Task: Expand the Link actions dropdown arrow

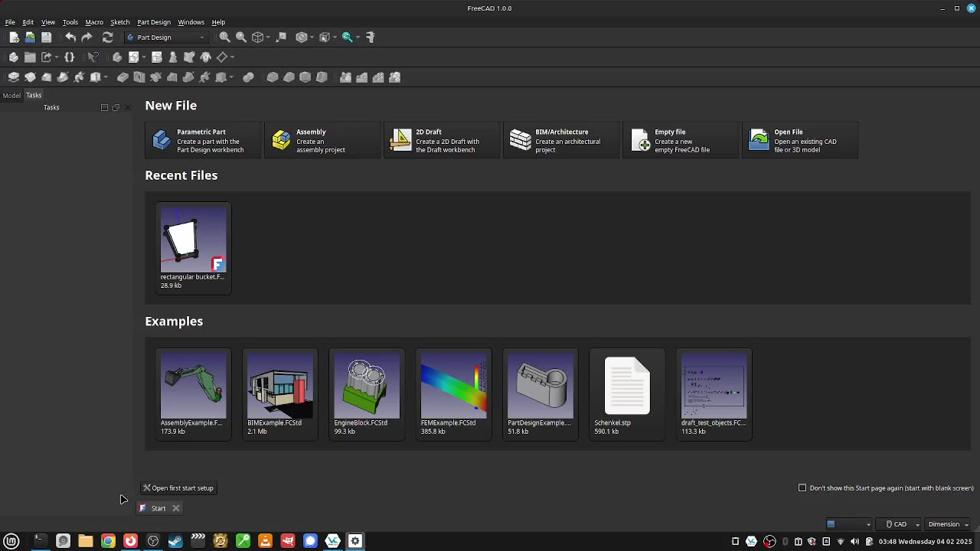Action: coord(57,57)
